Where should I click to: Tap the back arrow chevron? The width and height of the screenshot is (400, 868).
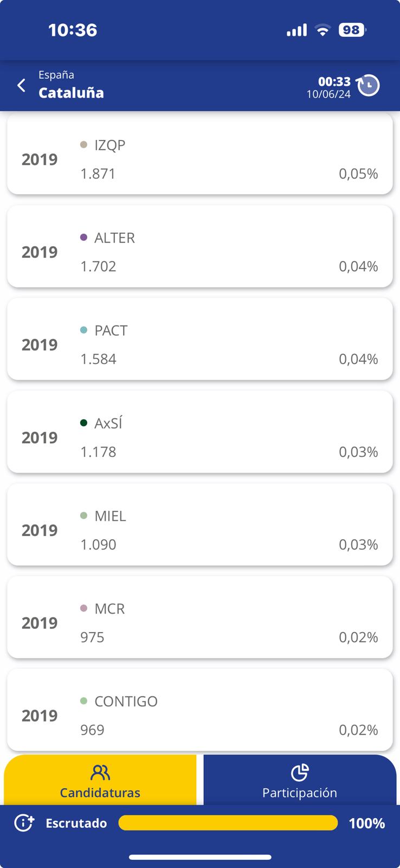coord(21,85)
